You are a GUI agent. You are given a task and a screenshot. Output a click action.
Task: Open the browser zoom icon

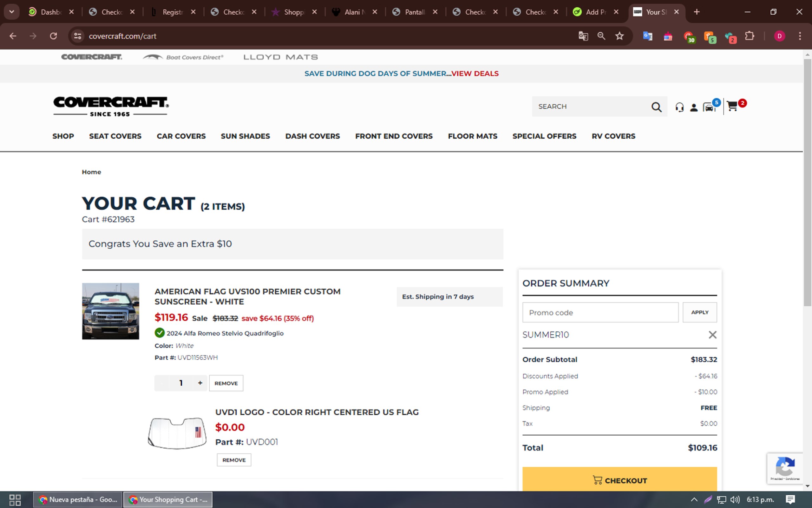coord(601,36)
